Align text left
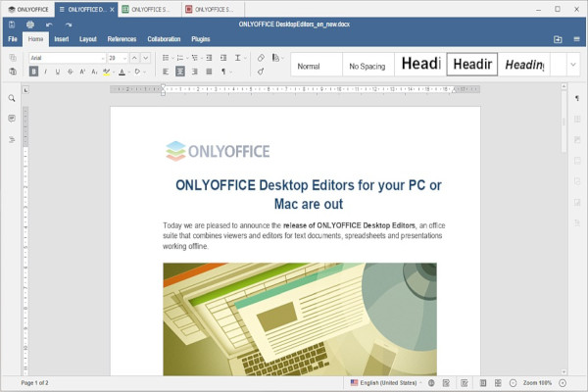 (166, 72)
